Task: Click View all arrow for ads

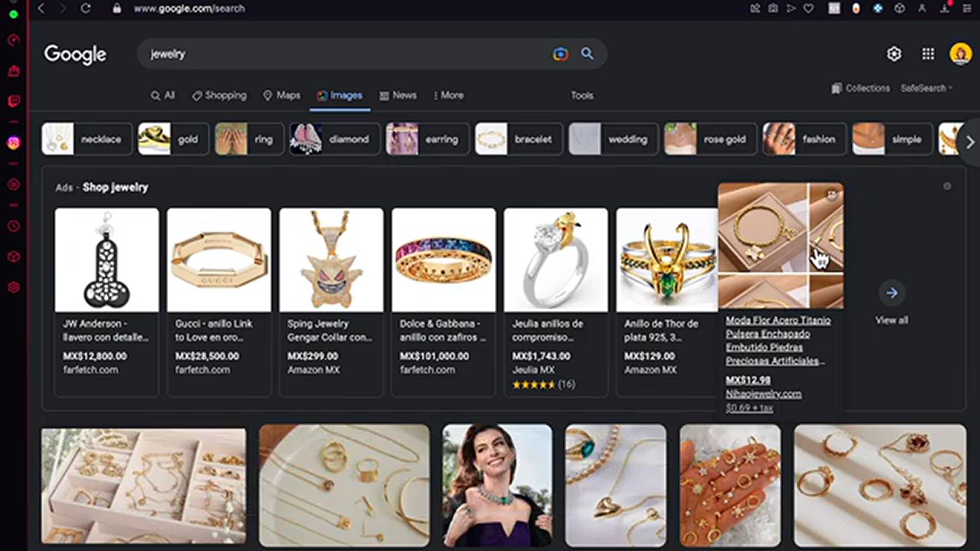Action: 892,293
